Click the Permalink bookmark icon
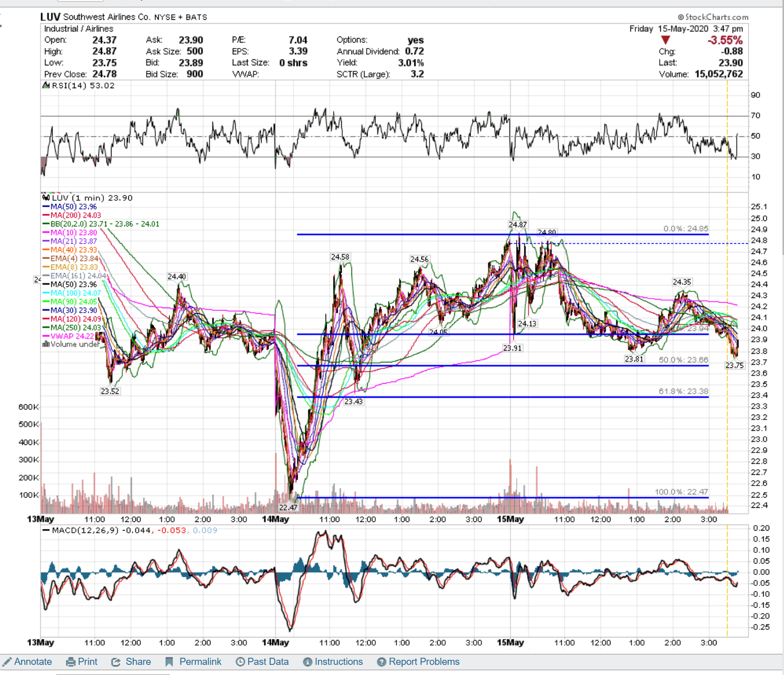The height and width of the screenshot is (675, 784). click(x=169, y=662)
